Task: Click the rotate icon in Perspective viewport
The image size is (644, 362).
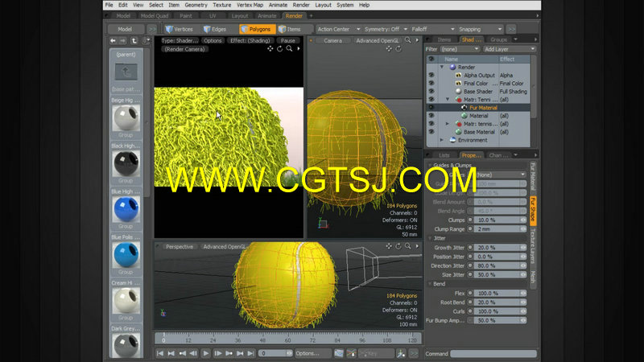Action: pos(398,246)
